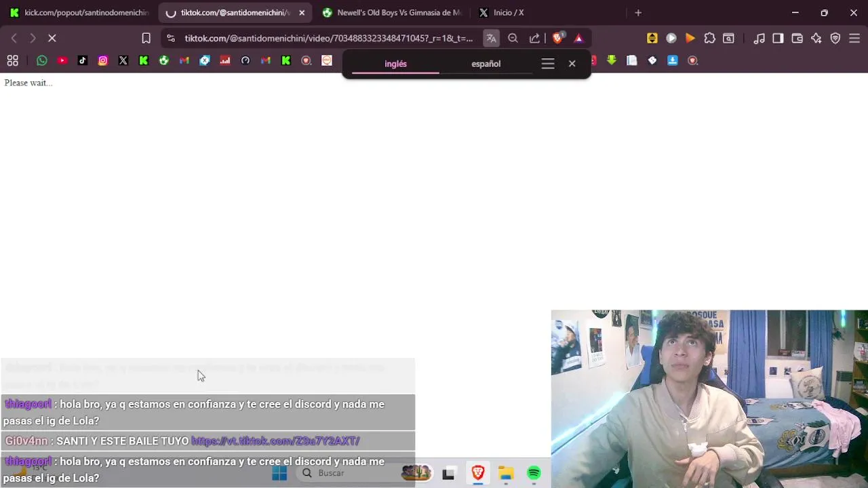Close the translate popup
868x488 pixels.
pyautogui.click(x=572, y=64)
